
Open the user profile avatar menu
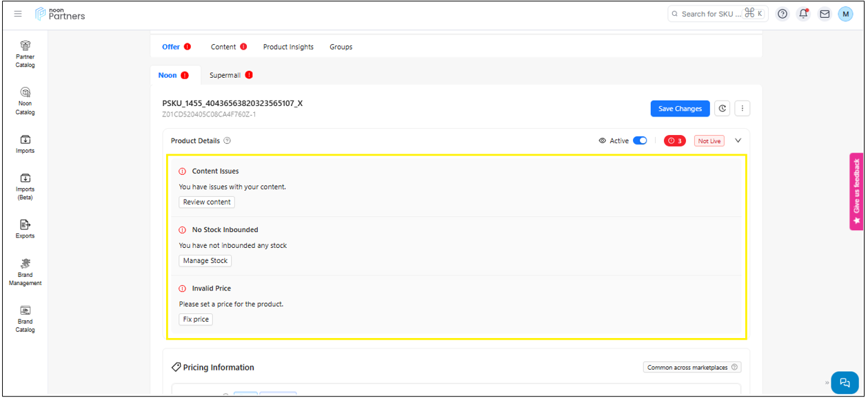tap(845, 14)
